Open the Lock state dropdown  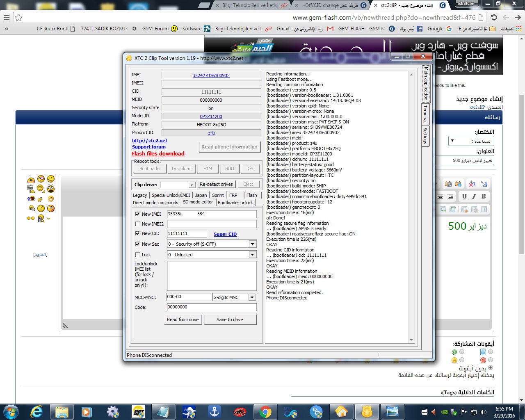[252, 255]
